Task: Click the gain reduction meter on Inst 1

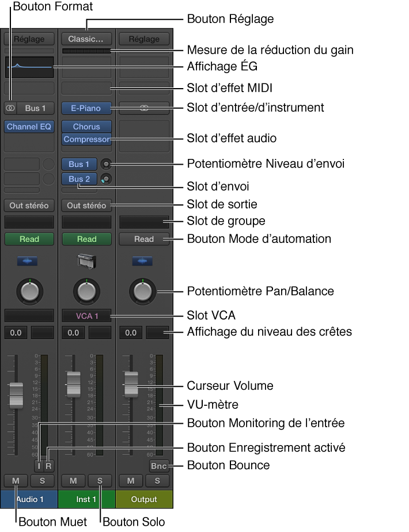Action: coord(86,51)
